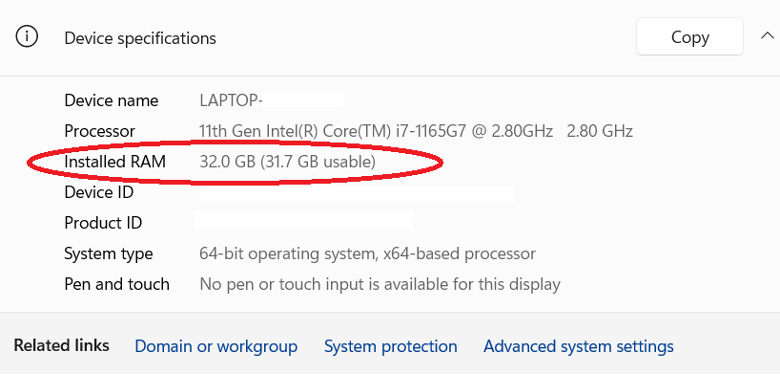
Task: Click the i7-1165G7 processor value text
Action: (x=416, y=131)
